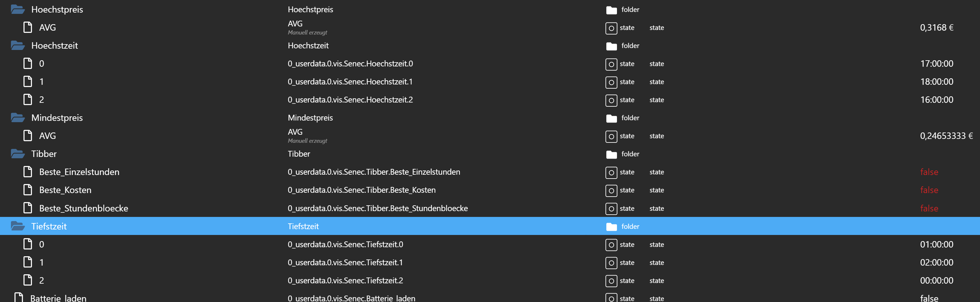Select file icon of Hoechstzeit.1 row
The image size is (980, 302).
point(28,82)
